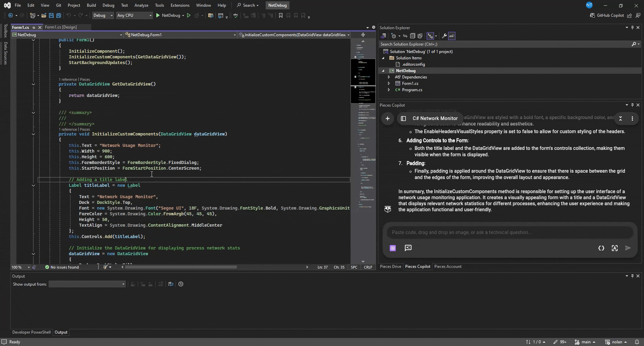Click the Switch Views icon in Solution Explorer
Viewport: 644px width, 346px height.
(x=384, y=36)
